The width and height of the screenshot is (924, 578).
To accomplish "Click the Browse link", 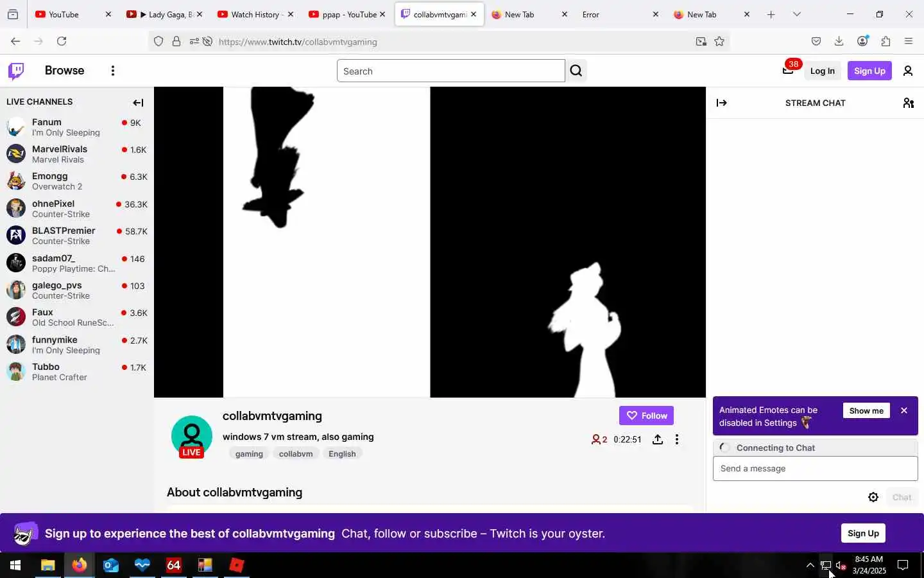I will (x=64, y=71).
